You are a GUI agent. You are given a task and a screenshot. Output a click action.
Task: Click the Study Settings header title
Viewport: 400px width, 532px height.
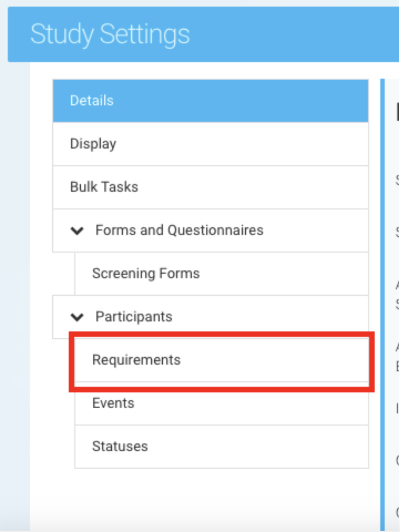coord(110,35)
